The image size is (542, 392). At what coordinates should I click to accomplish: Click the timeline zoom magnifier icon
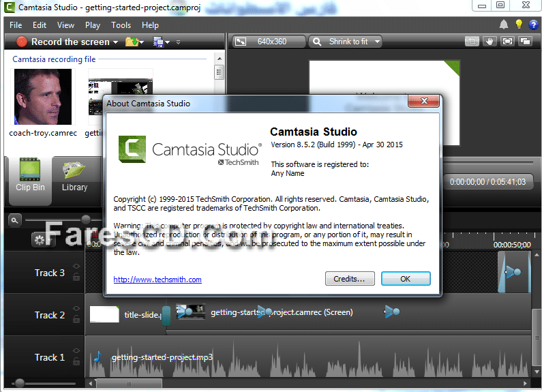pyautogui.click(x=14, y=220)
